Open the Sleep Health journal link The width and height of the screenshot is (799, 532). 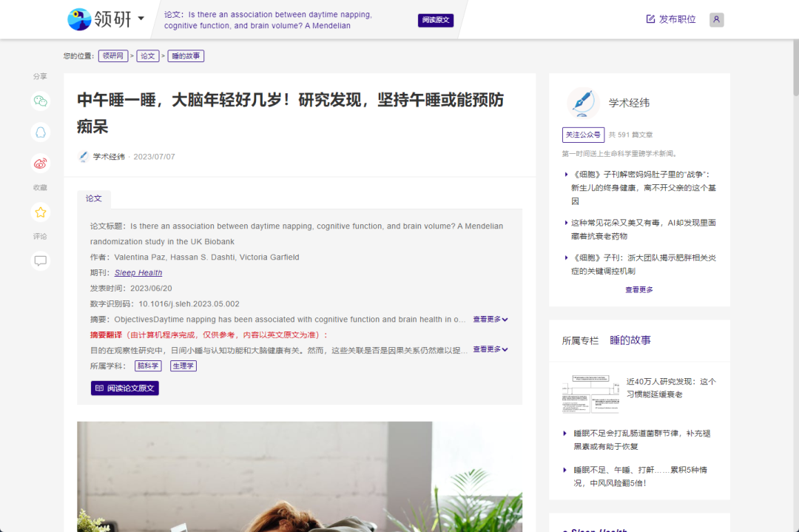point(138,273)
